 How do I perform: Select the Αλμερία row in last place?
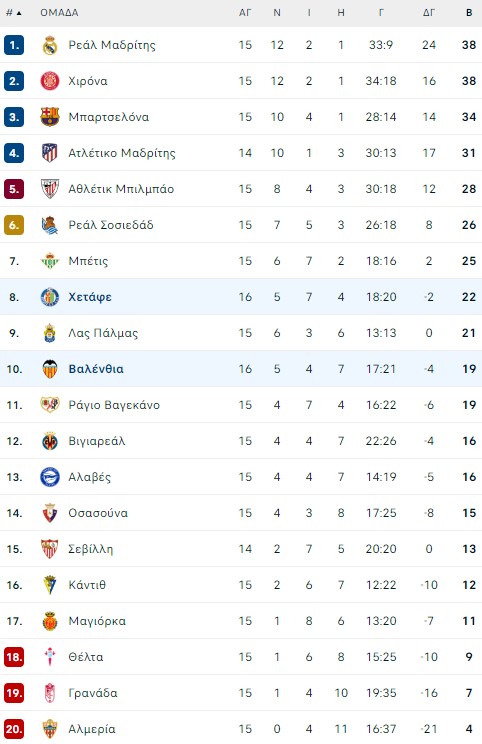point(241,729)
